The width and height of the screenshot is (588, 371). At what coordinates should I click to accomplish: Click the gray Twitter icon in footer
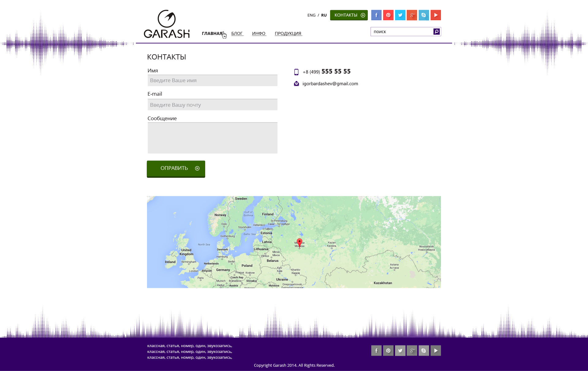(x=400, y=350)
